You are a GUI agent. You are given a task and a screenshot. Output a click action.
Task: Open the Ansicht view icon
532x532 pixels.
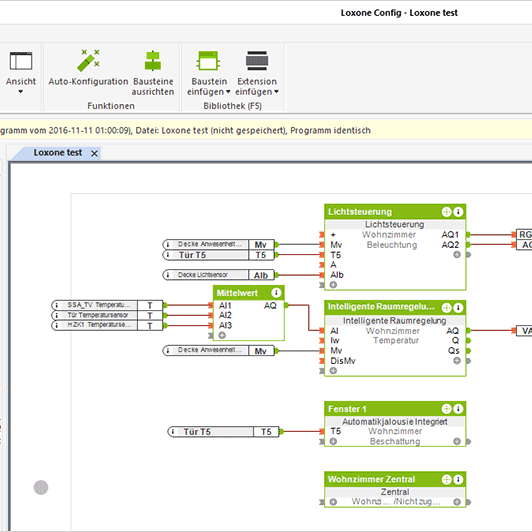pyautogui.click(x=21, y=61)
